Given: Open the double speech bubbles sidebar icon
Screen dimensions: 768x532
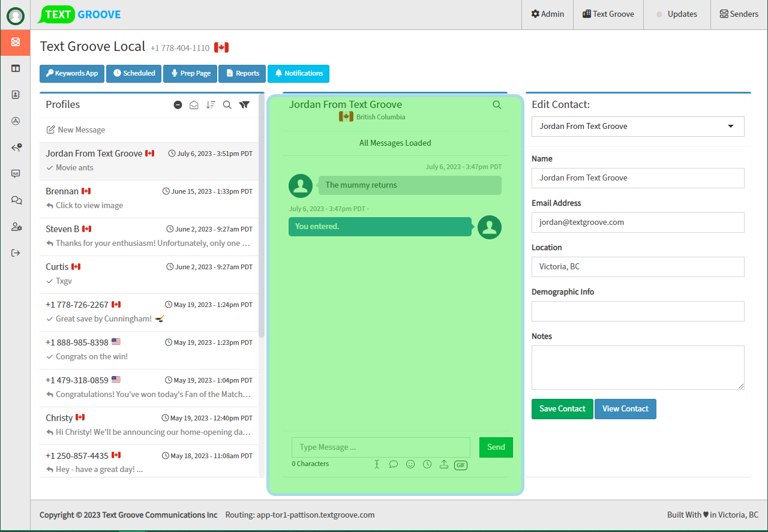Looking at the screenshot, I should 16,200.
